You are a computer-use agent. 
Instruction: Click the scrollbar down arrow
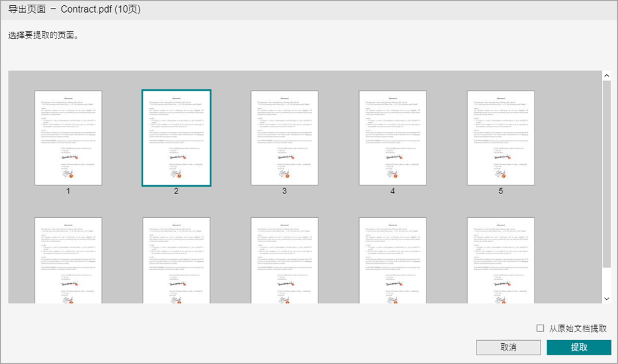pyautogui.click(x=607, y=299)
